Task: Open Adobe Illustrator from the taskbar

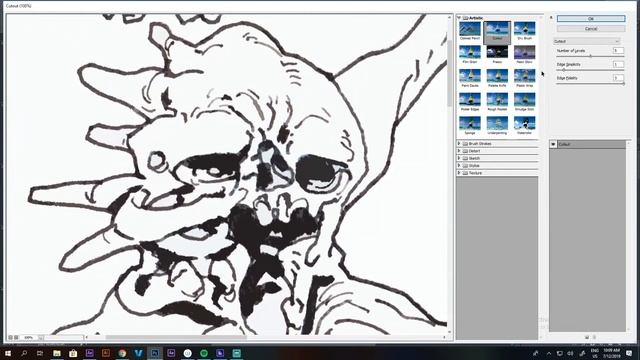Action: tap(106, 353)
